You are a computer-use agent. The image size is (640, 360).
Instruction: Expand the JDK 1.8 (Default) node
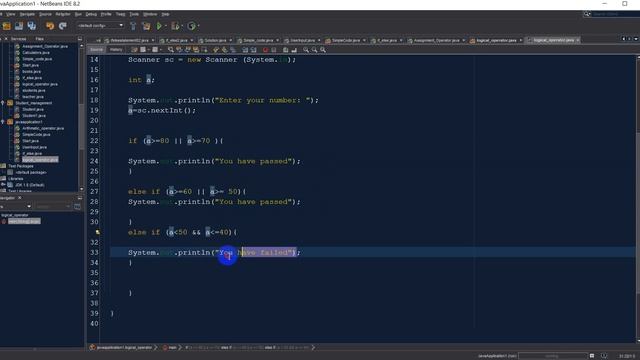tap(3, 185)
